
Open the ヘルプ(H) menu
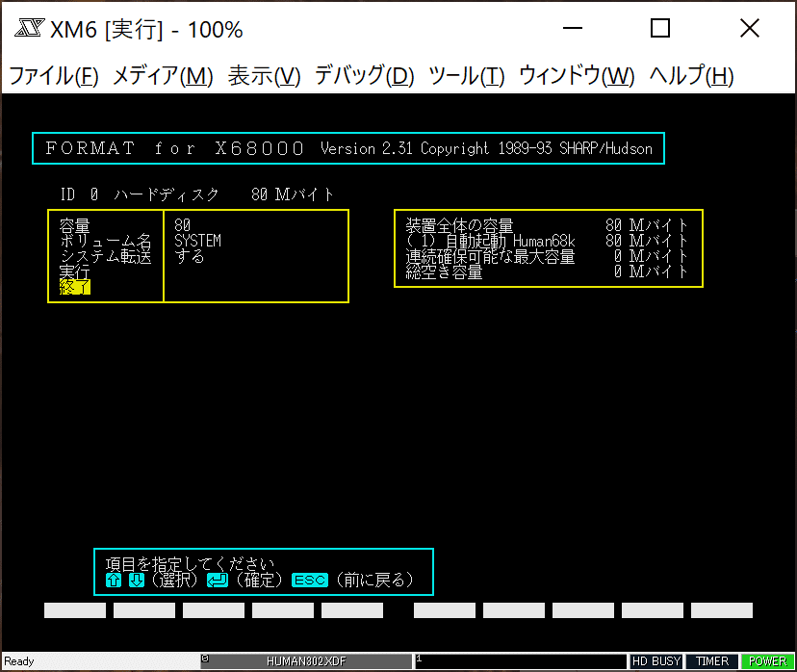[692, 76]
